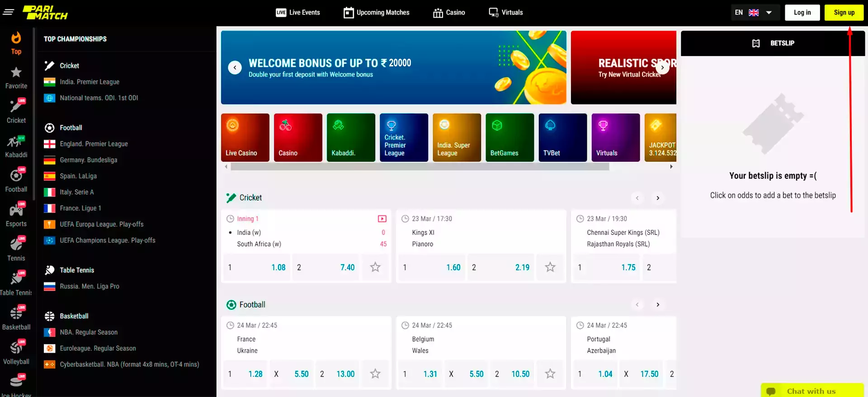
Task: Favorite the France vs Ukraine match
Action: (x=375, y=374)
